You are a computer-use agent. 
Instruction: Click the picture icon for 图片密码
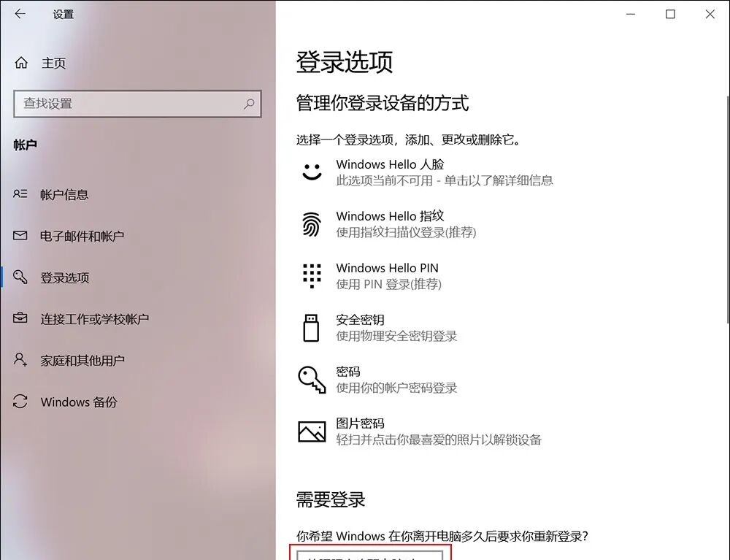(x=312, y=431)
